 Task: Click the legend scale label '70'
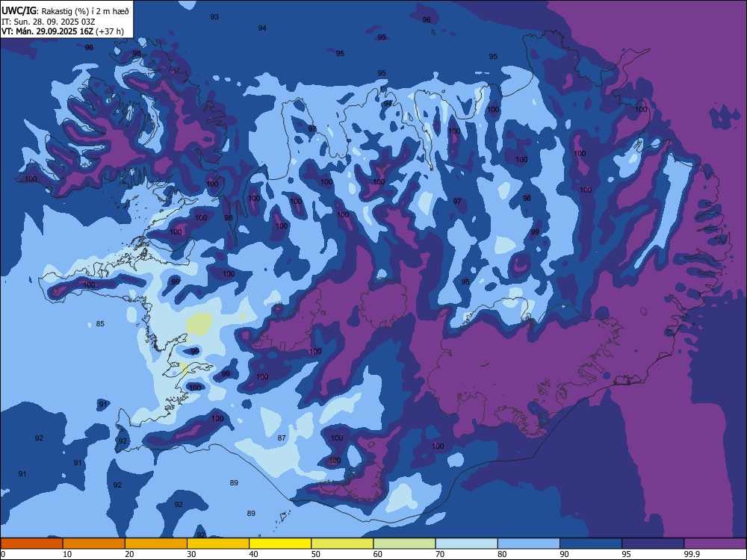[x=440, y=554]
